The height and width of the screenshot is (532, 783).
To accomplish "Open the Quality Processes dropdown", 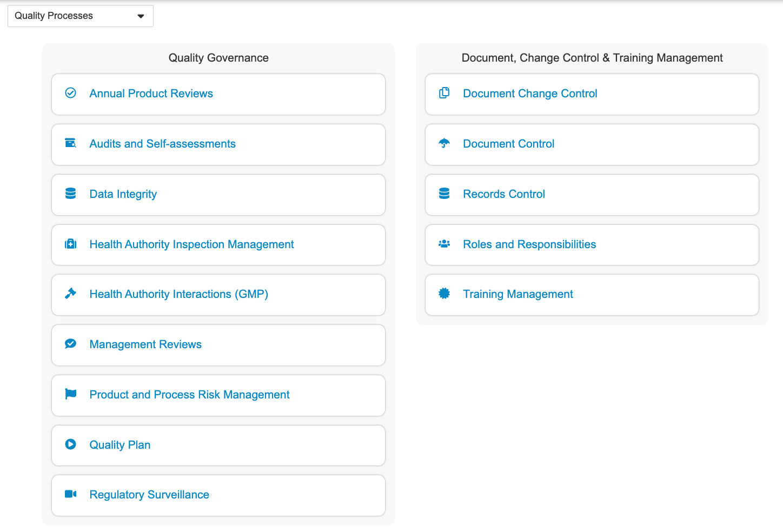I will [x=80, y=16].
